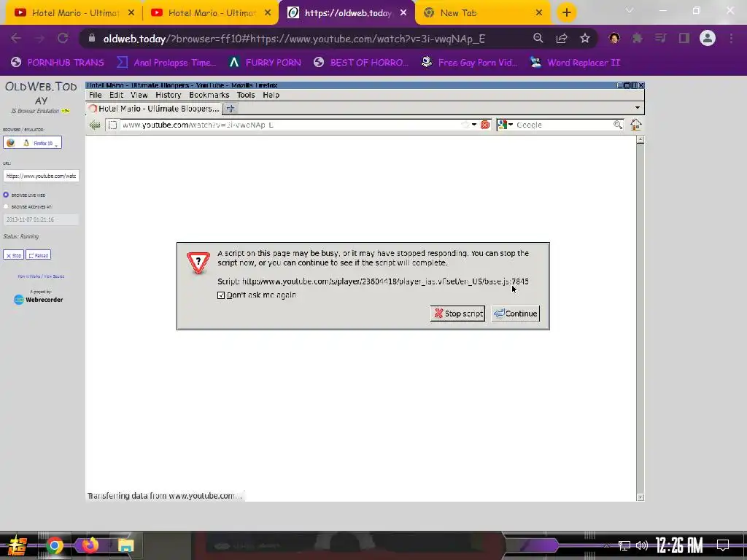Reload the page in Chrome
The height and width of the screenshot is (560, 747).
(63, 39)
